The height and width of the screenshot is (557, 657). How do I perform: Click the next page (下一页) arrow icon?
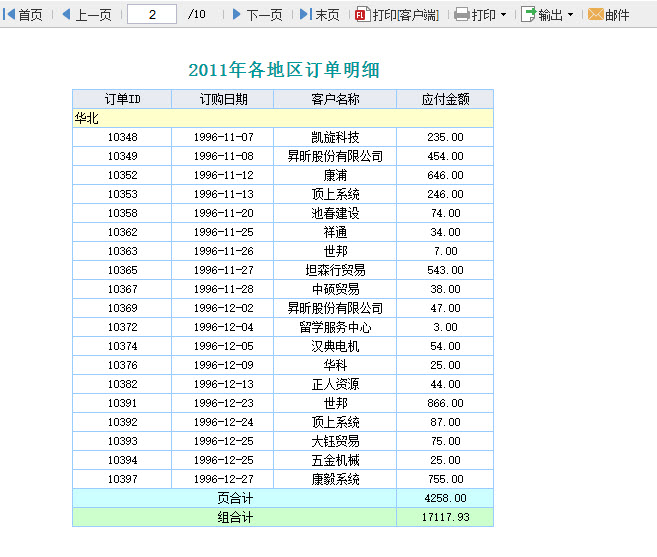click(236, 15)
